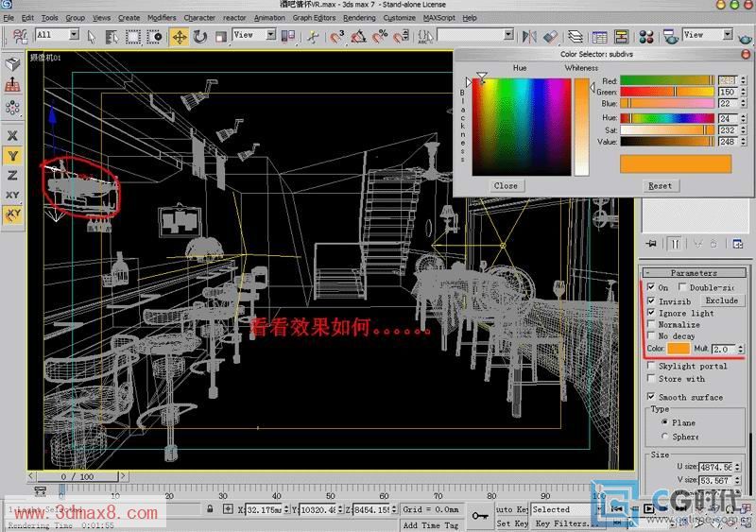Select the Select and Scale tool

(220, 37)
